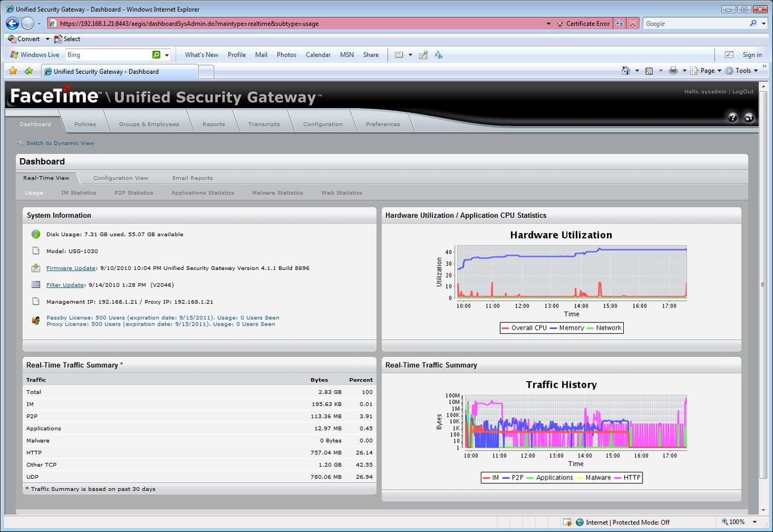Screen dimensions: 773x532
Task: Click the RSS feeds icon
Action: click(x=649, y=71)
